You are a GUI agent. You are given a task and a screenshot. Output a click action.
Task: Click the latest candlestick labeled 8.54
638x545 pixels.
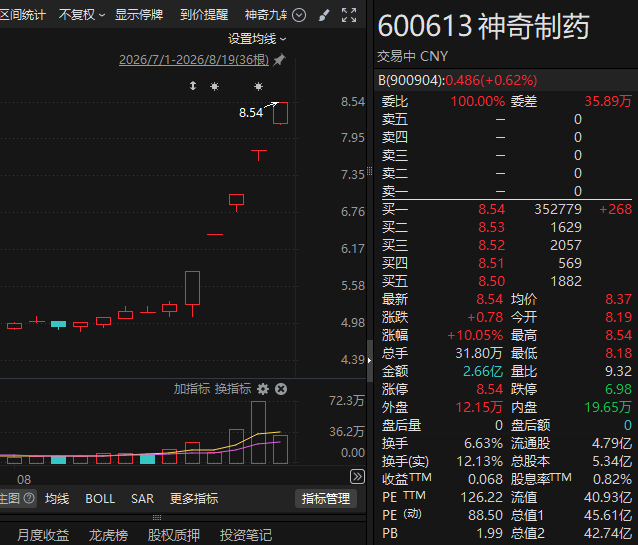[x=280, y=113]
